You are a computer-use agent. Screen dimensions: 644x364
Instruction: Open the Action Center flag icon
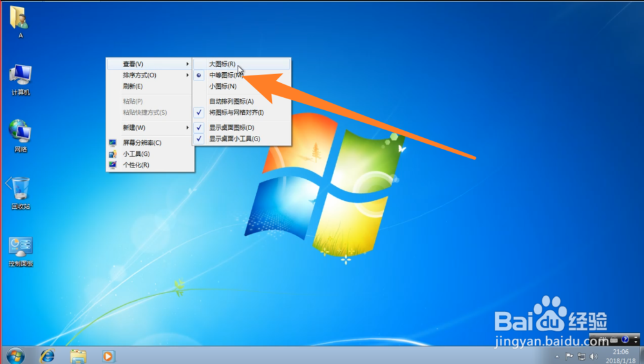click(x=569, y=356)
